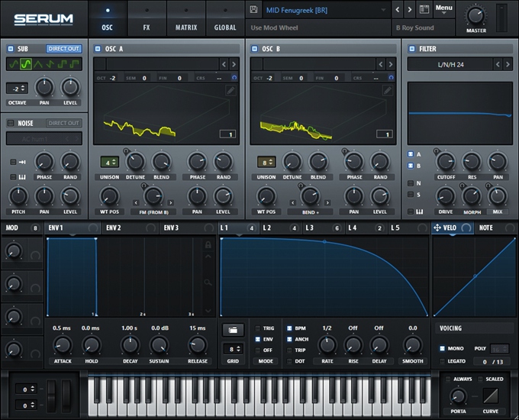The height and width of the screenshot is (420, 519).
Task: Open the noise sample selector AC hum1
Action: [x=44, y=139]
